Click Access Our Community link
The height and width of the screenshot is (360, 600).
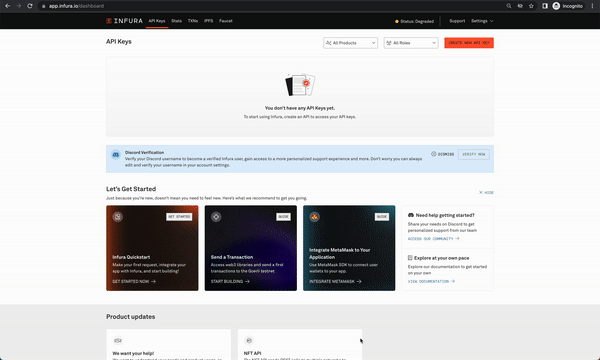434,239
